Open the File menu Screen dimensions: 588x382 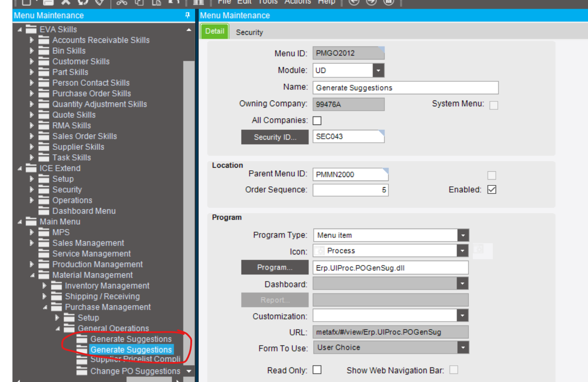coord(224,2)
